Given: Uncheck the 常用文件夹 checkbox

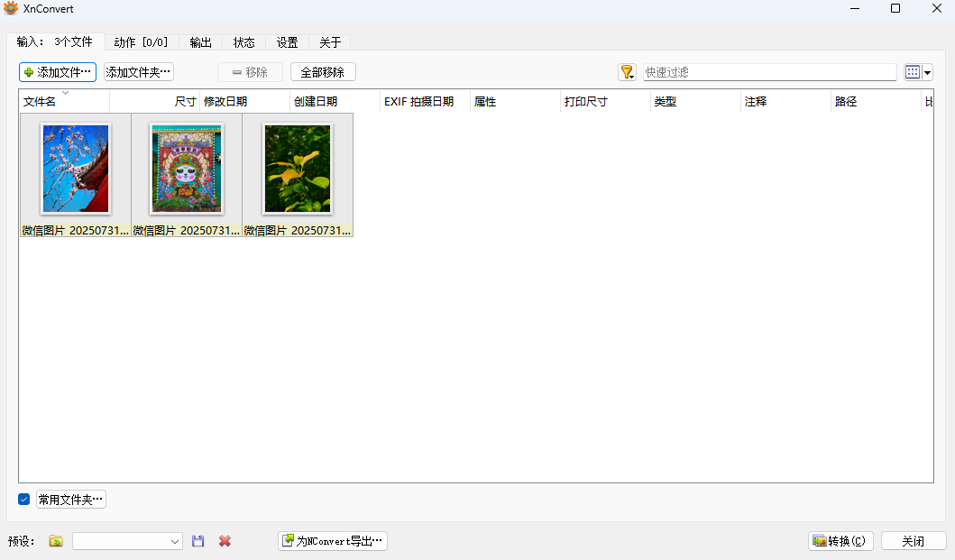Looking at the screenshot, I should 23,499.
